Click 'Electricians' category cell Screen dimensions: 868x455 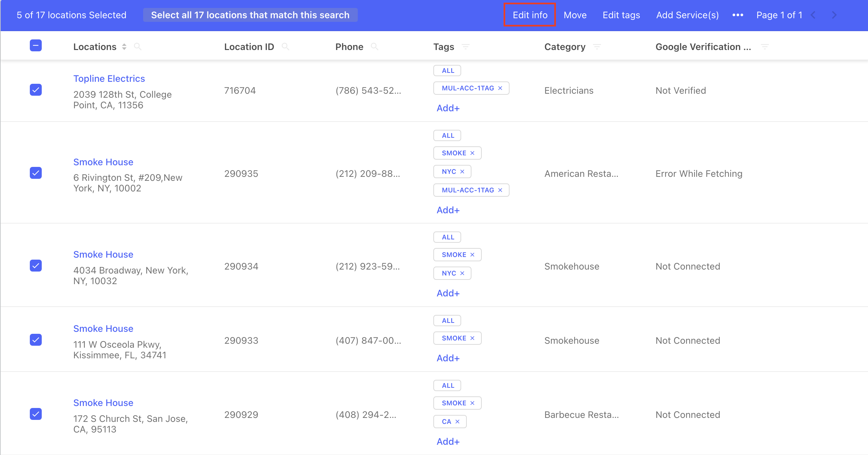coord(569,91)
